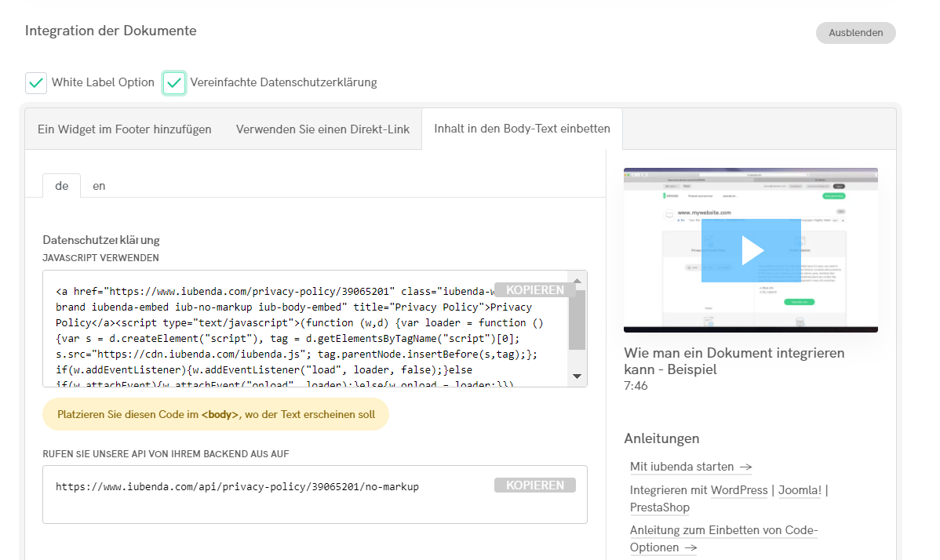Play the integration example video
This screenshot has width=940, height=560.
click(x=751, y=249)
